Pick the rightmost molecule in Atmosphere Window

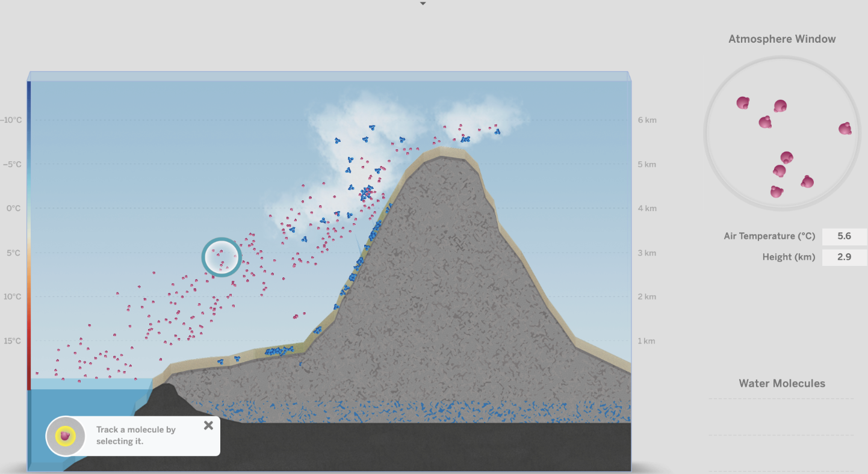pos(845,128)
